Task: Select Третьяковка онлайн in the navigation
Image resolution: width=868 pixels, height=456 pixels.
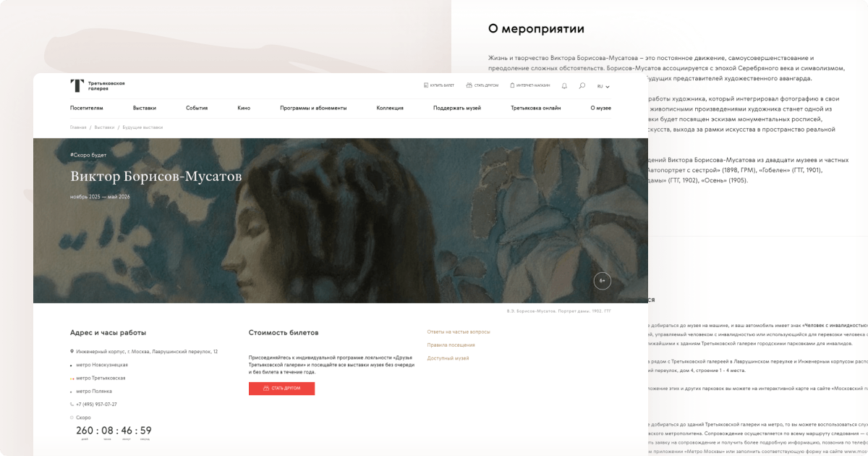Action: [535, 108]
